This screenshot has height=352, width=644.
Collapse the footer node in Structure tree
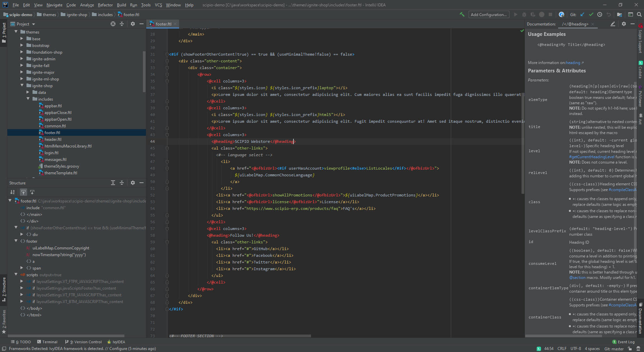(x=16, y=241)
